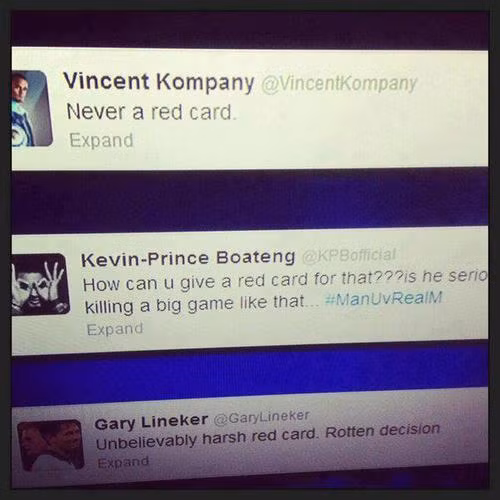The height and width of the screenshot is (500, 500).
Task: Open the Vincent Kompany display name
Action: click(159, 82)
